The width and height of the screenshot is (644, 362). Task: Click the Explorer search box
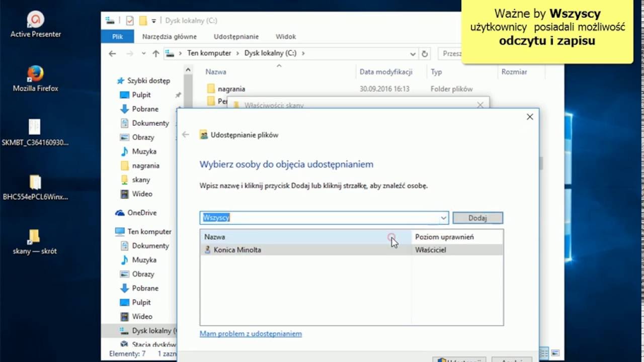450,54
